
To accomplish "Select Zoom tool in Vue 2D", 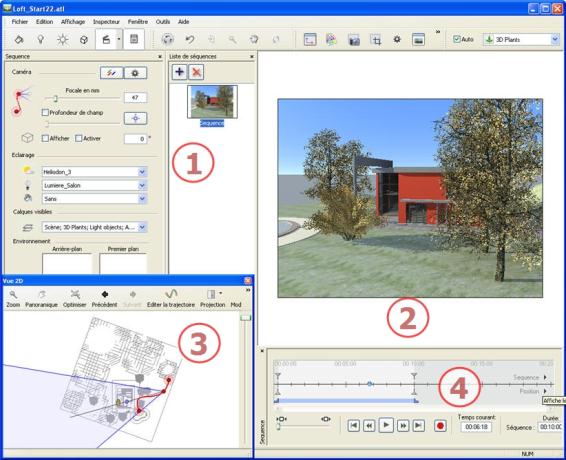I will 13,299.
